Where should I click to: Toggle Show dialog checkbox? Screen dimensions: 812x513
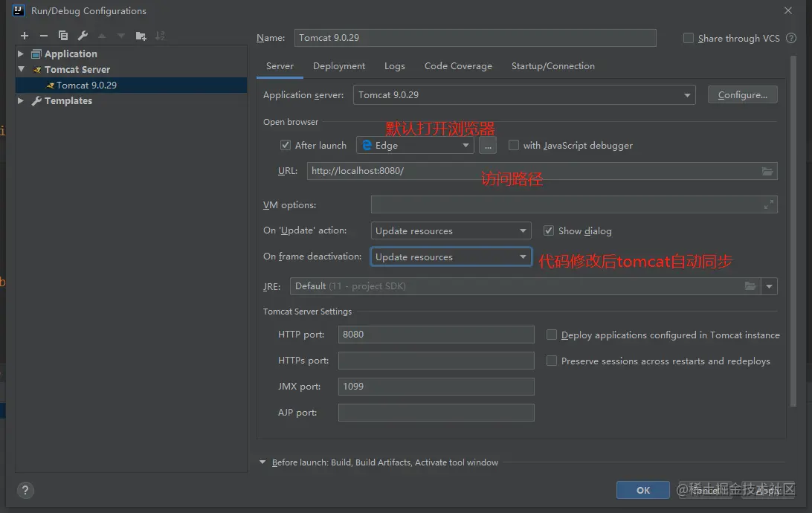point(549,230)
